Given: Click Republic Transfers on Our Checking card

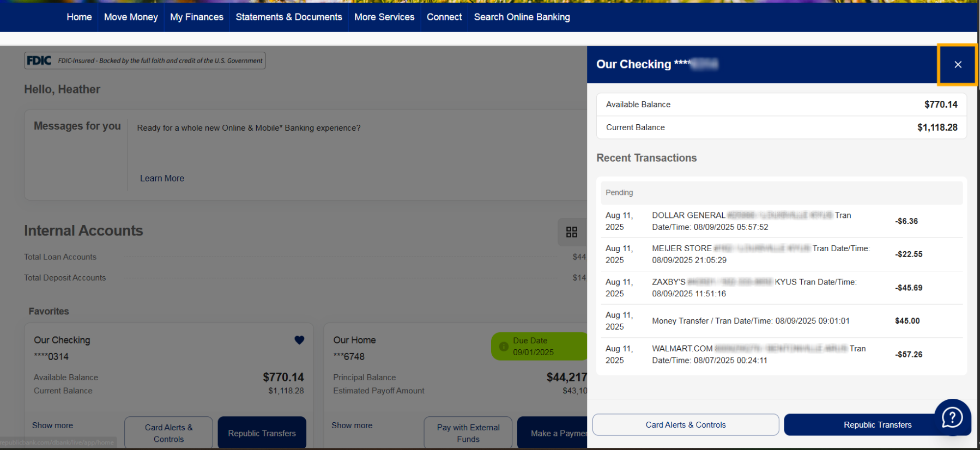Looking at the screenshot, I should (262, 433).
